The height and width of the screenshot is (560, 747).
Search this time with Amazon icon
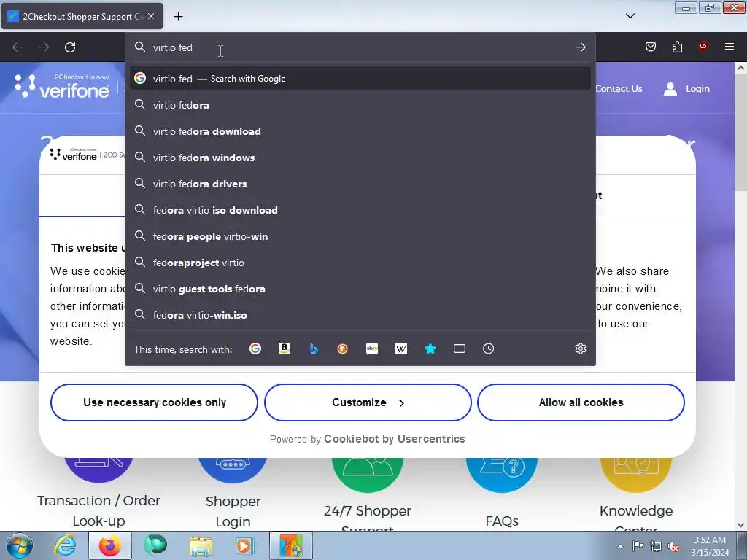point(285,349)
